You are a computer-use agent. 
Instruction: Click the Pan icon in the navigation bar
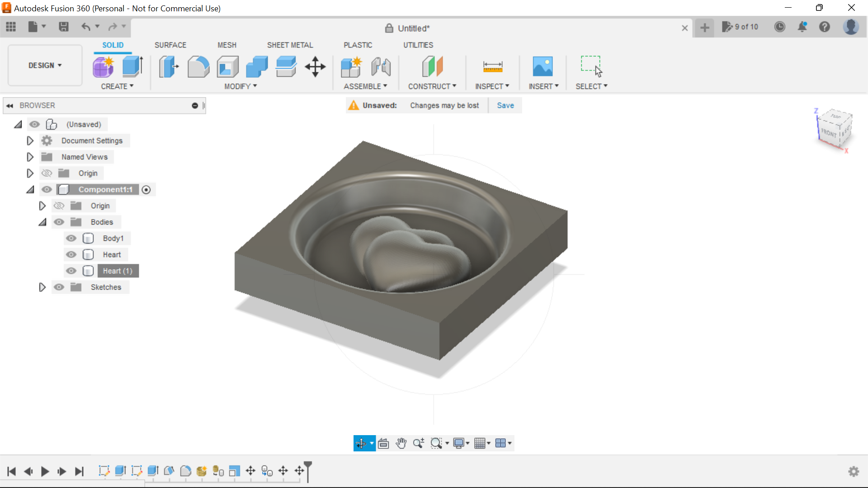(x=401, y=443)
